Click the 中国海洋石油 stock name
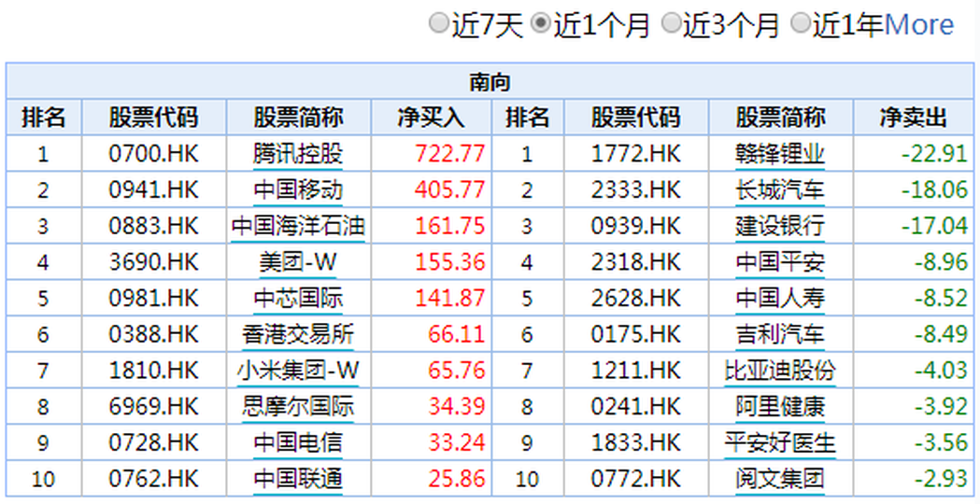980x504 pixels. (298, 226)
